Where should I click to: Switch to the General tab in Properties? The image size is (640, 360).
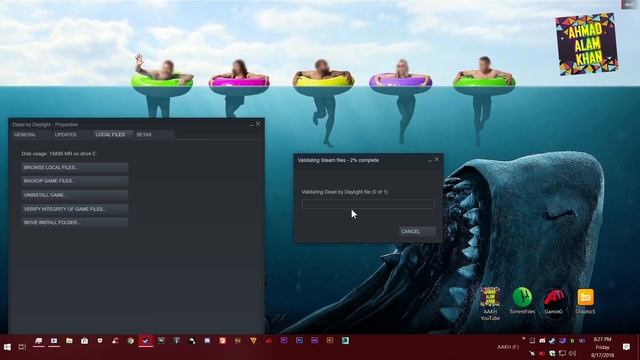point(25,134)
